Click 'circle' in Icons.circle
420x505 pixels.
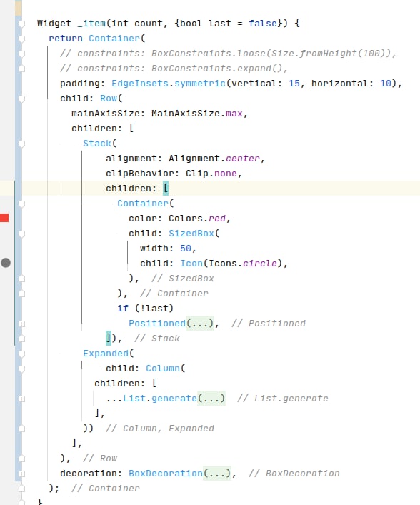click(259, 263)
